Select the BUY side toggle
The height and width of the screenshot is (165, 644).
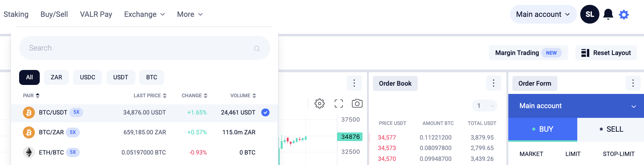[x=542, y=129]
